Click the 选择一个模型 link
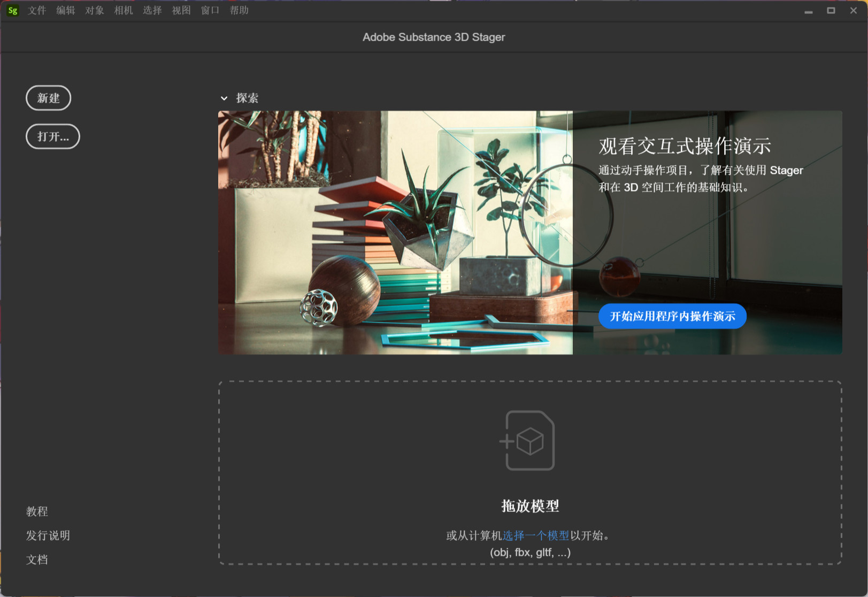The image size is (868, 597). click(536, 535)
